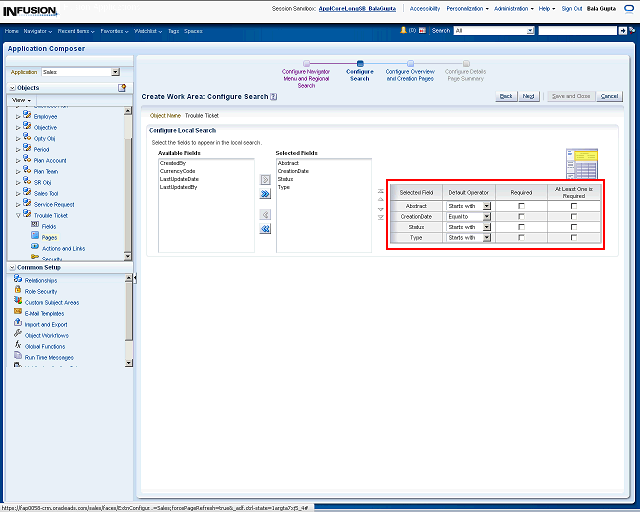The image size is (640, 512).
Task: Click the Move All right double-arrow icon
Action: (265, 194)
